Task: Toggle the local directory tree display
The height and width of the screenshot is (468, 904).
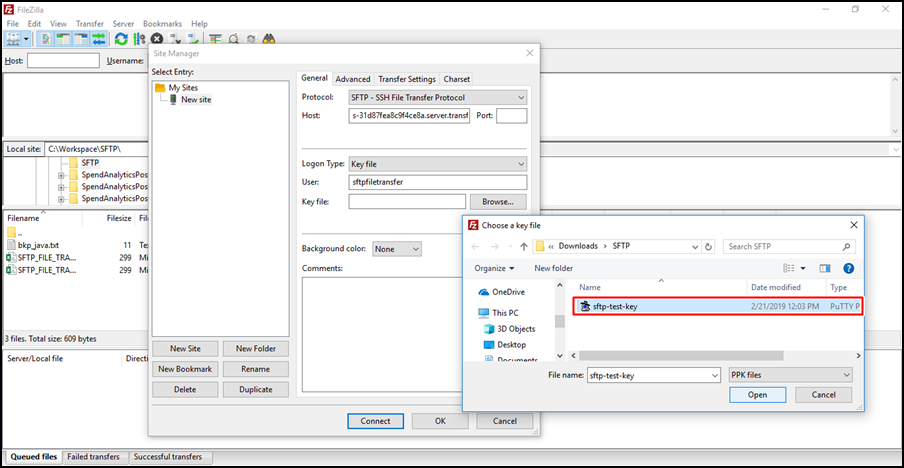Action: pyautogui.click(x=63, y=39)
